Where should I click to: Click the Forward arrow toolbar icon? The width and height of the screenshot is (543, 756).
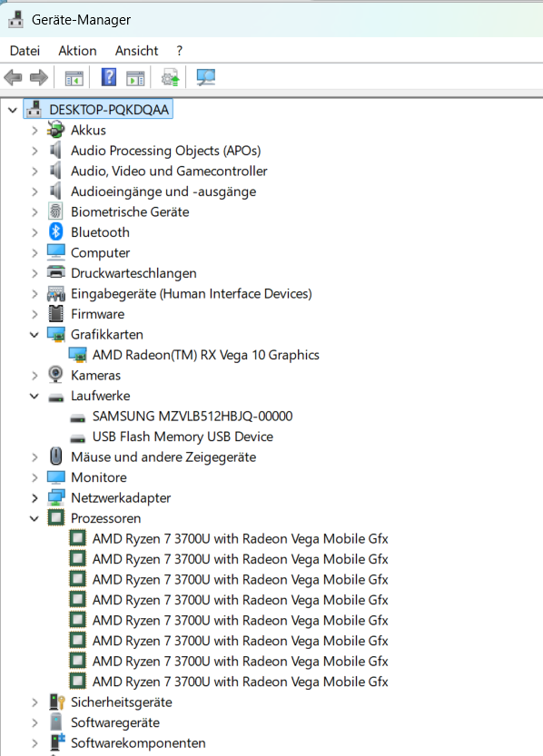pos(39,77)
